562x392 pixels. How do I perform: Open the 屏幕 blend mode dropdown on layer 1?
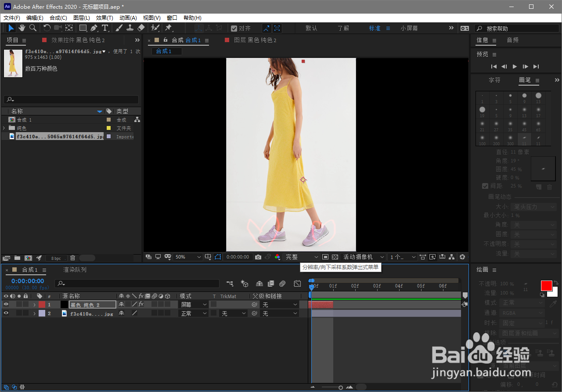pyautogui.click(x=194, y=304)
